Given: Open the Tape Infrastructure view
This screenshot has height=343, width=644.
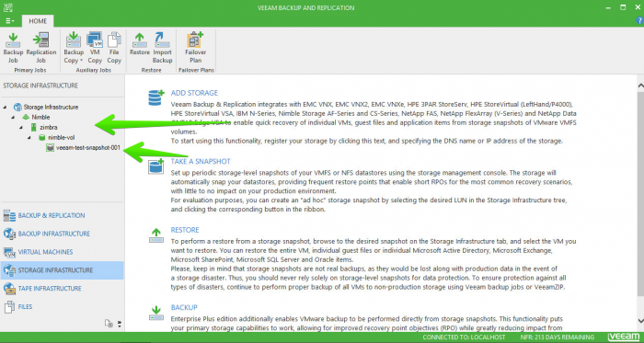Looking at the screenshot, I should point(62,289).
